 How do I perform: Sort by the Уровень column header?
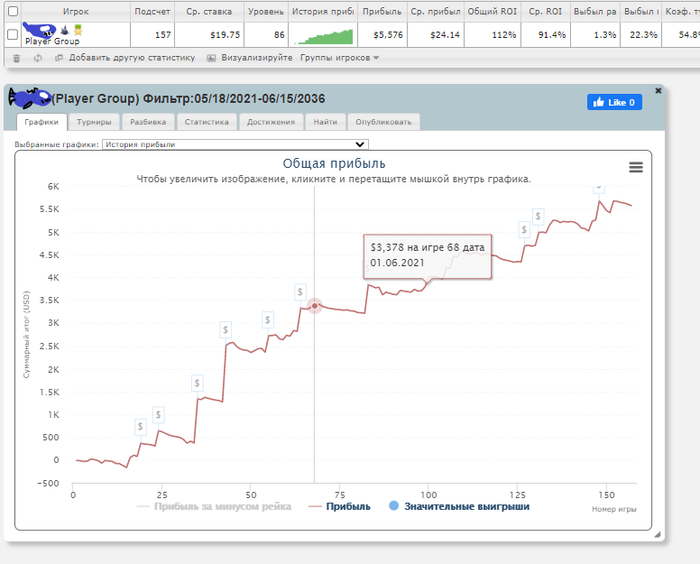(x=266, y=12)
